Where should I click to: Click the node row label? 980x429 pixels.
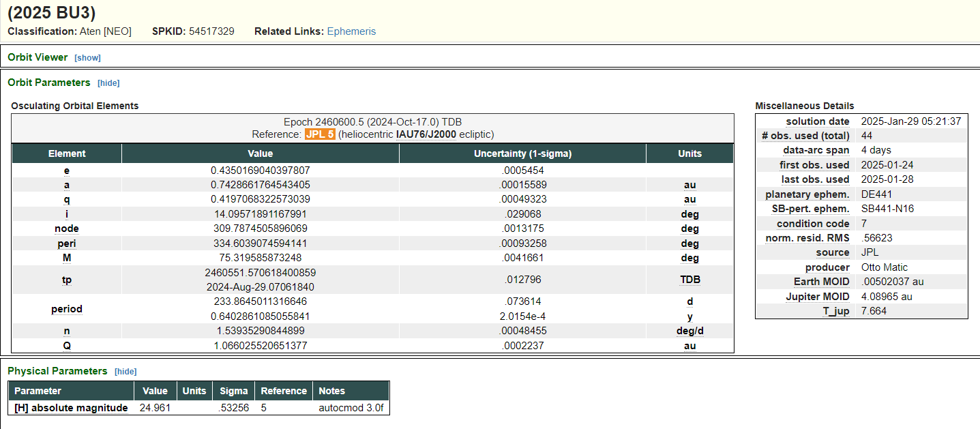67,228
